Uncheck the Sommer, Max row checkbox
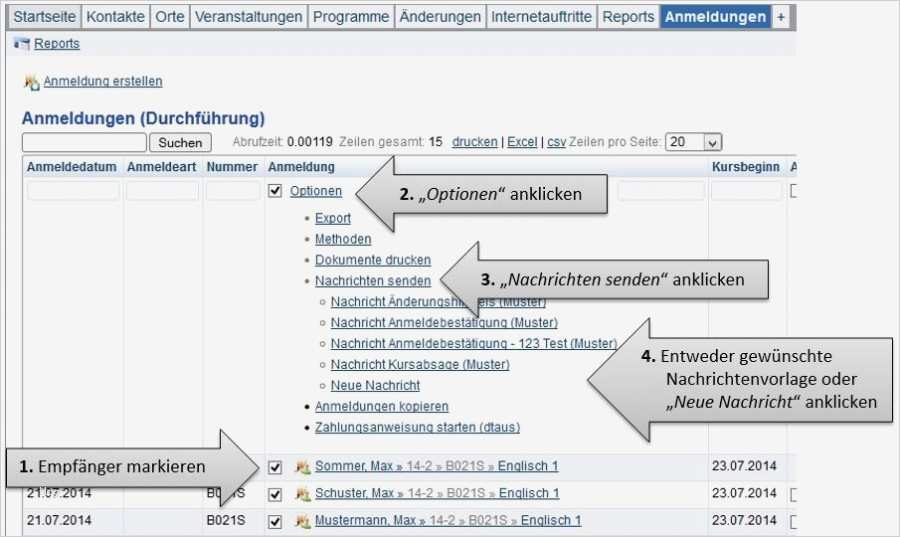Screen dimensions: 900x537 (x=275, y=467)
